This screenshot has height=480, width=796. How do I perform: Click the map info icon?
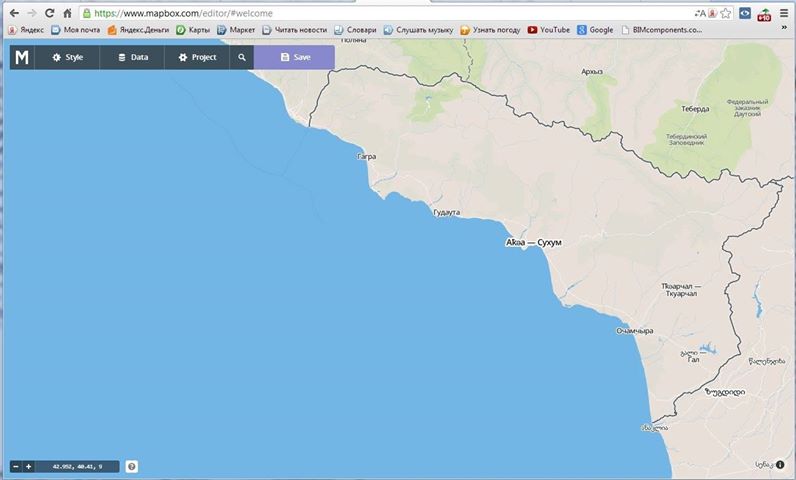coord(780,464)
